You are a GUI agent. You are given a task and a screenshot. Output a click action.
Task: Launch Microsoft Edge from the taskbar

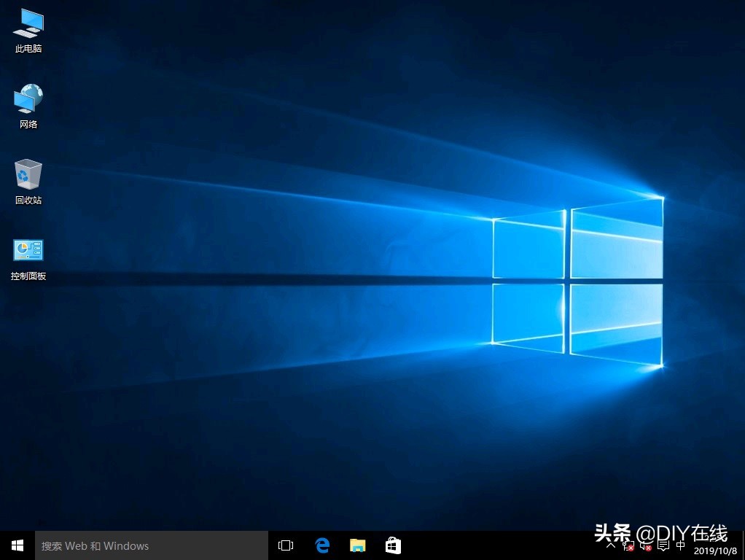pos(322,545)
